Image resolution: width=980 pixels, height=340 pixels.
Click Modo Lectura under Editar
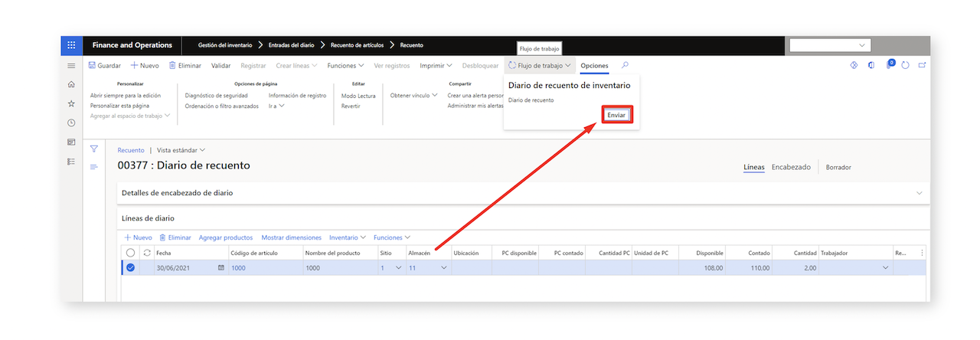(358, 96)
